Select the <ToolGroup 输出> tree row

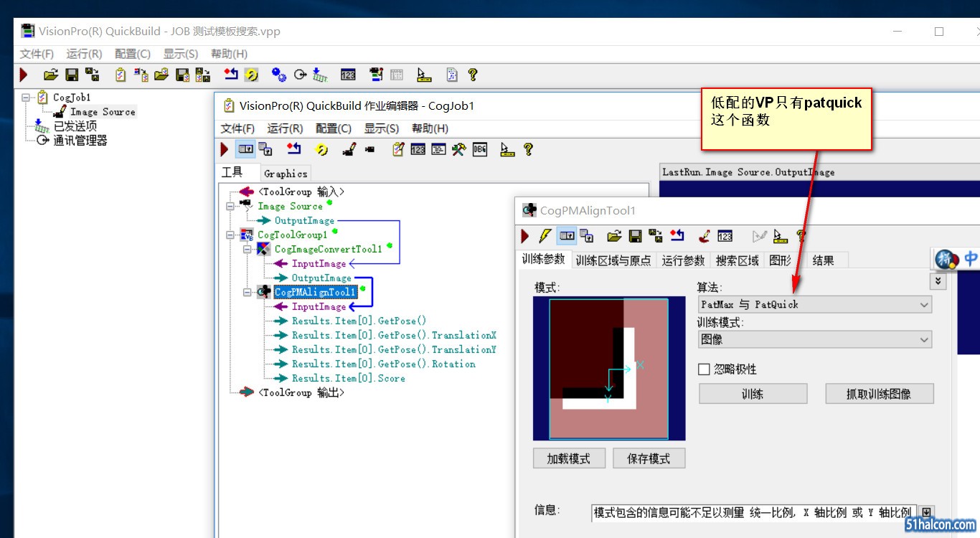coord(301,392)
